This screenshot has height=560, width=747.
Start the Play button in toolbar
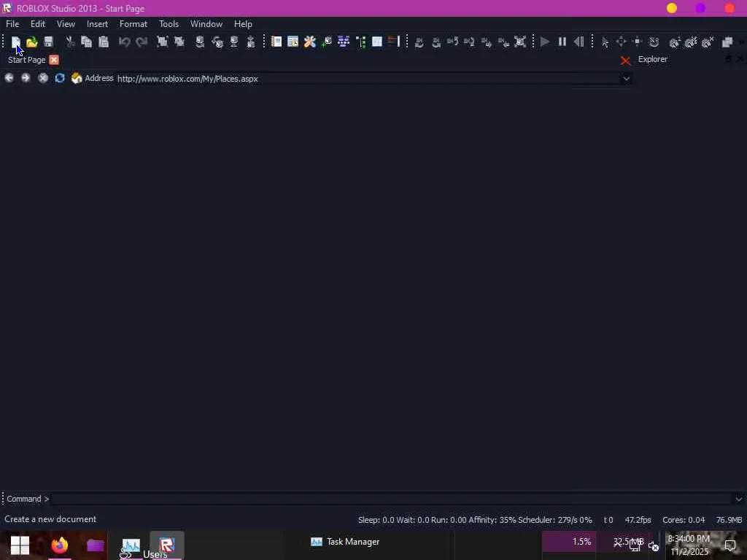tap(545, 42)
